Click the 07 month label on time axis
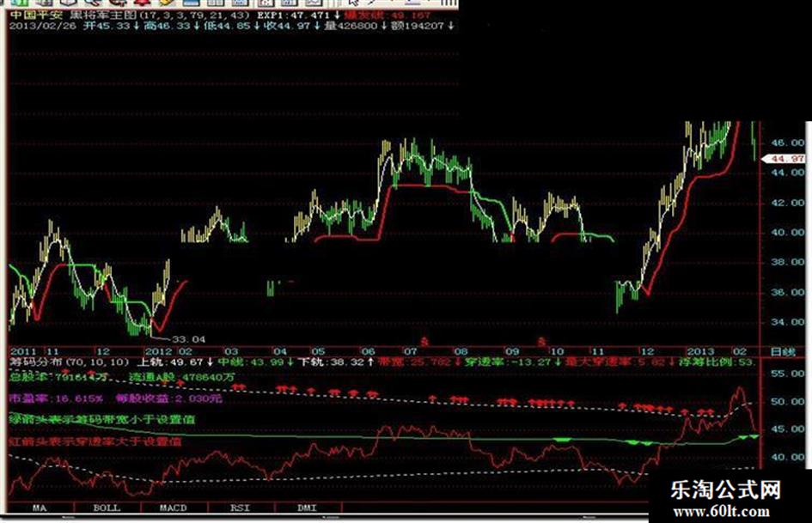Screen dimensions: 812x523 tap(411, 351)
